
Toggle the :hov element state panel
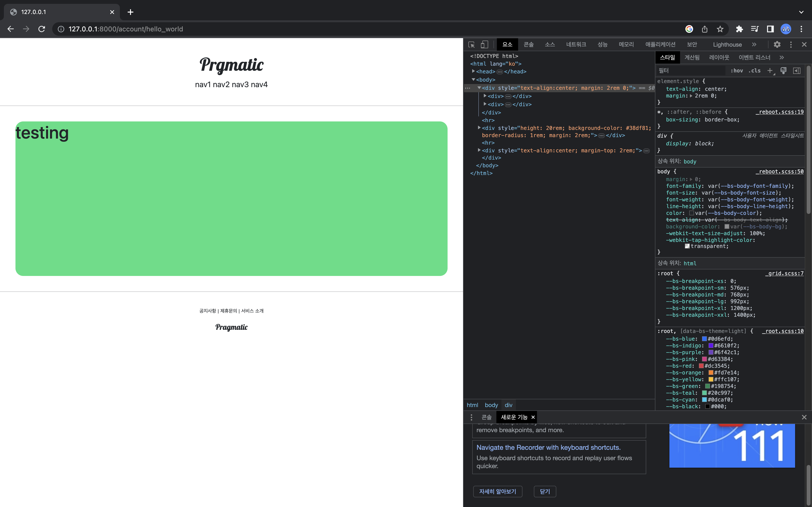(737, 70)
